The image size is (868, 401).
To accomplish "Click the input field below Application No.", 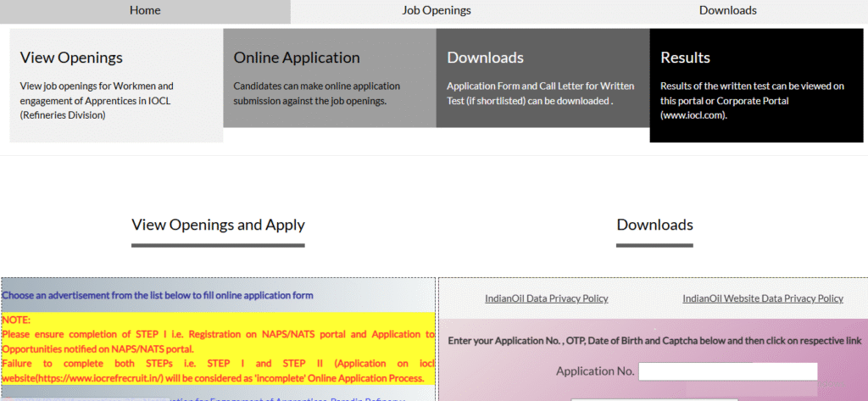I will click(x=653, y=398).
